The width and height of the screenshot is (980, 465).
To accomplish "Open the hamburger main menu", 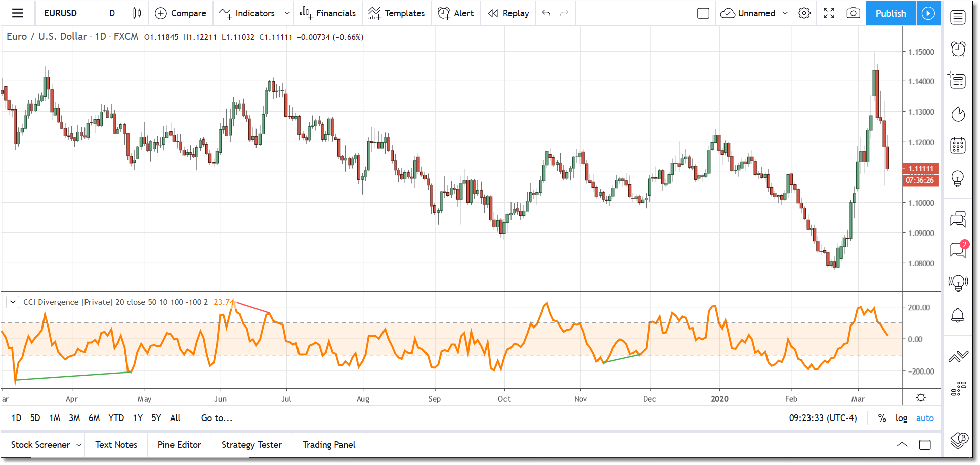I will [x=17, y=13].
